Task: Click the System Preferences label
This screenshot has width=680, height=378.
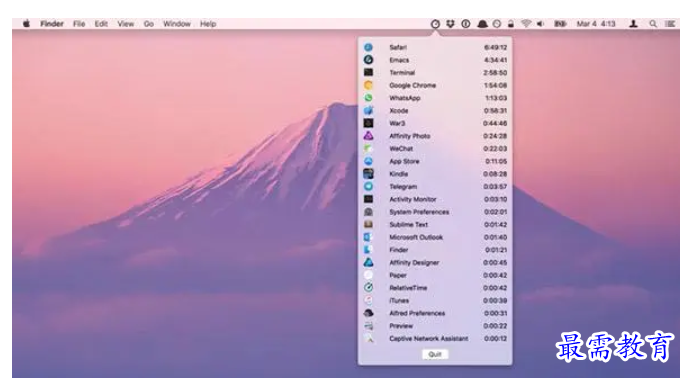Action: tap(419, 212)
